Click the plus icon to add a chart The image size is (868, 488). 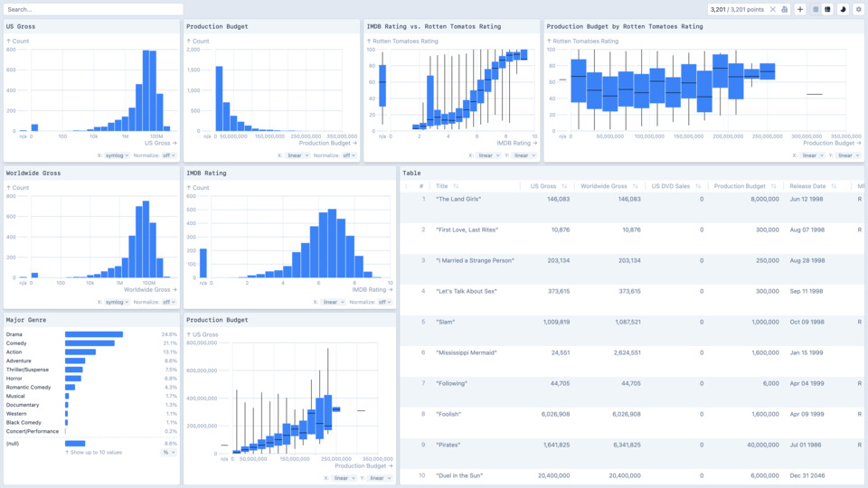point(800,9)
